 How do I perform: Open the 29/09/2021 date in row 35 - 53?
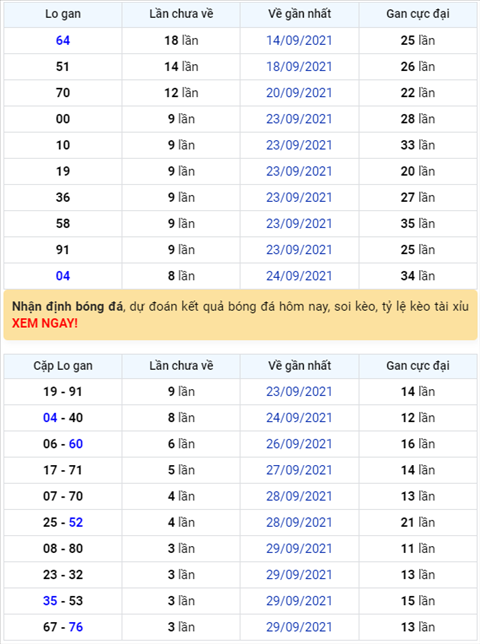299,601
